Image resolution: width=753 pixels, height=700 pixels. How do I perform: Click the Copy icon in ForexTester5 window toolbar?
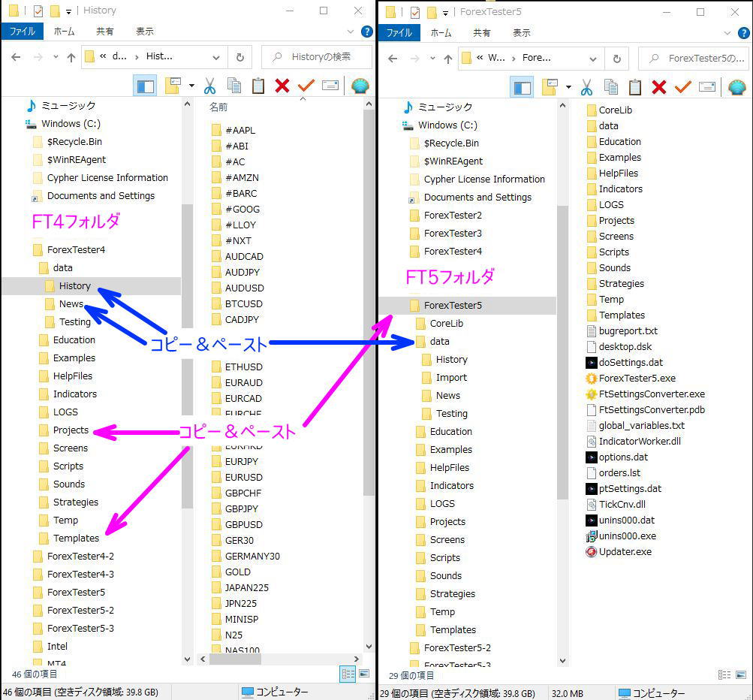(611, 87)
